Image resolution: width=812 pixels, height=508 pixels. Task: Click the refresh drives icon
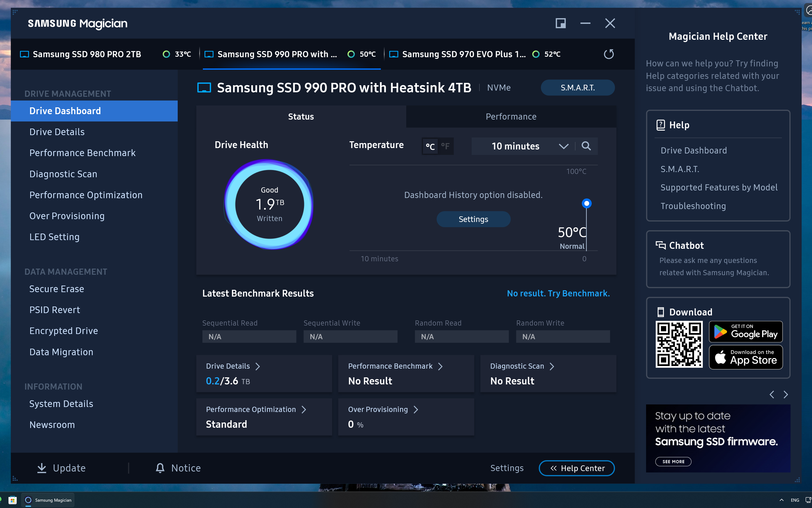[608, 54]
